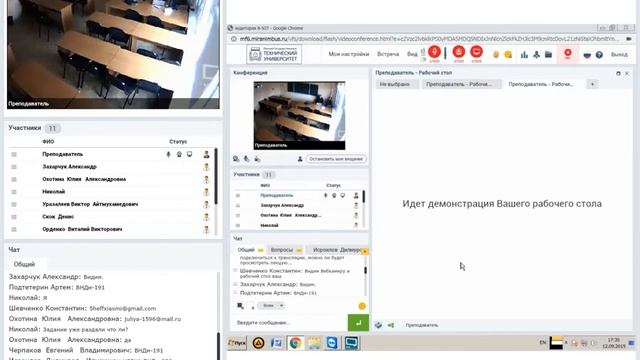Maximize the Рабочий стол panel
This screenshot has height=360, width=640.
point(618,73)
